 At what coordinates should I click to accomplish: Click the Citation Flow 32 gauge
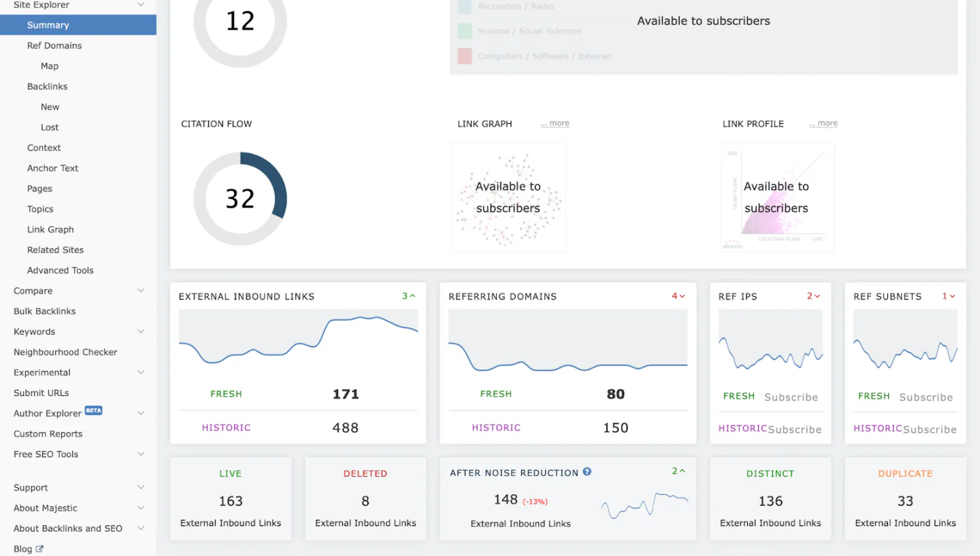[240, 199]
